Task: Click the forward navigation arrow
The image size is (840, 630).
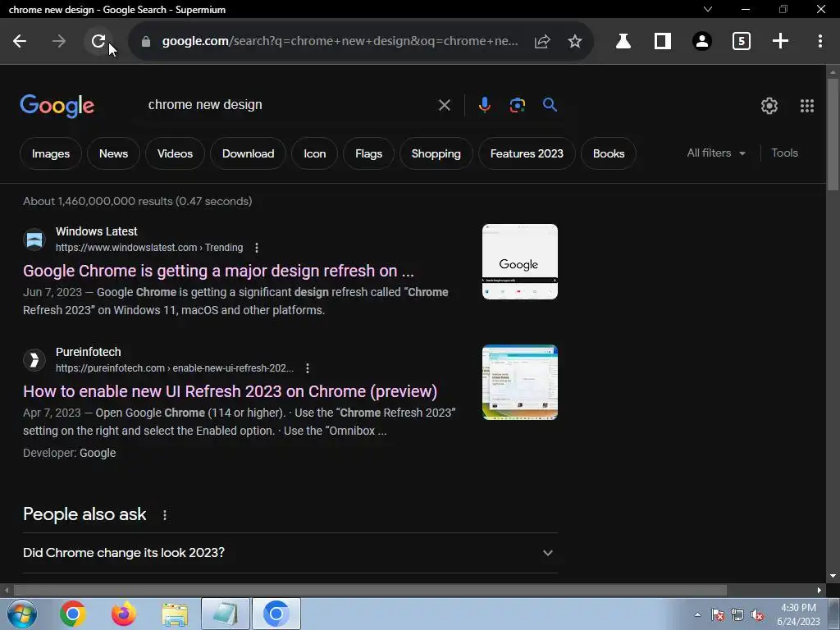Action: [x=59, y=41]
